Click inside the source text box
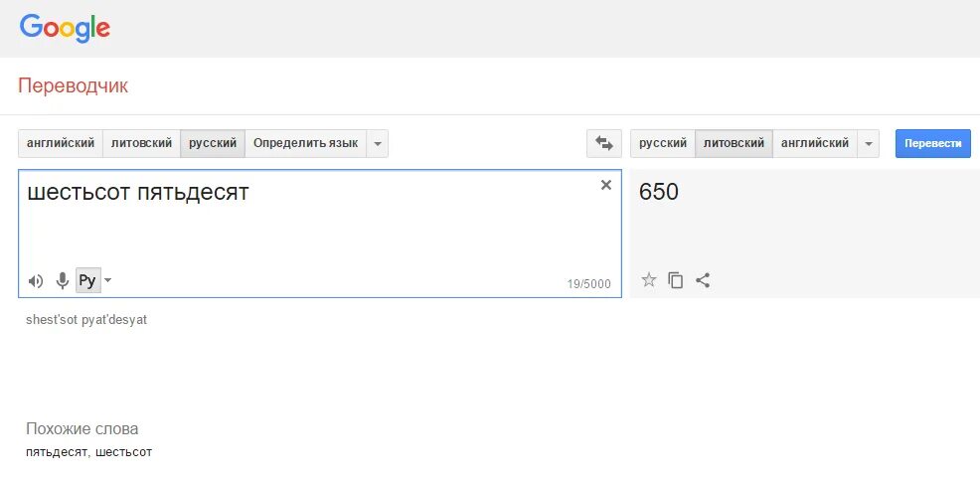 [x=318, y=229]
